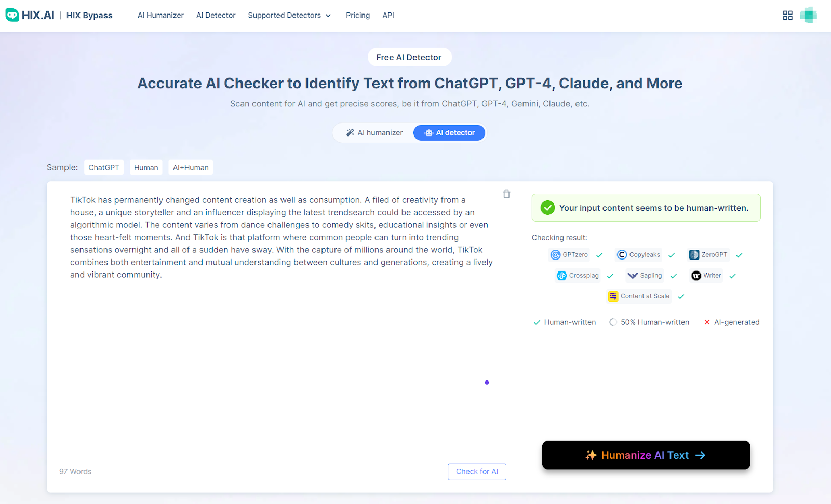831x504 pixels.
Task: Click the green check next to Writer
Action: coord(733,276)
